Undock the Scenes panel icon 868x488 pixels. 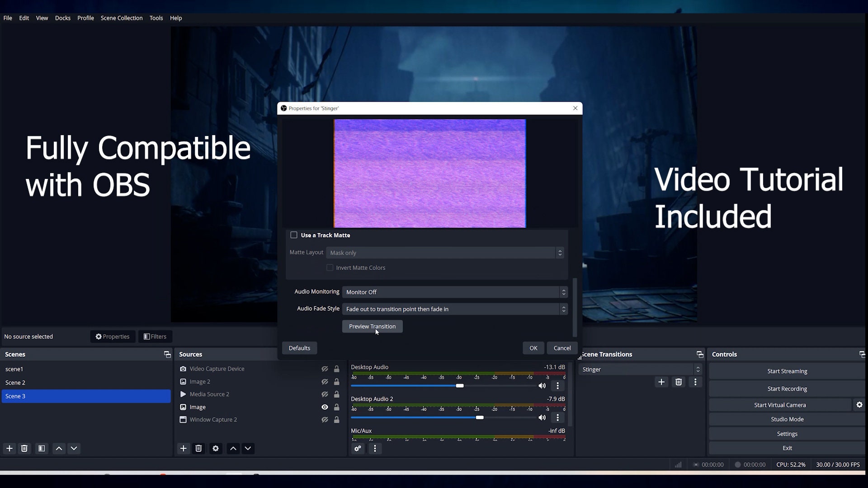167,354
